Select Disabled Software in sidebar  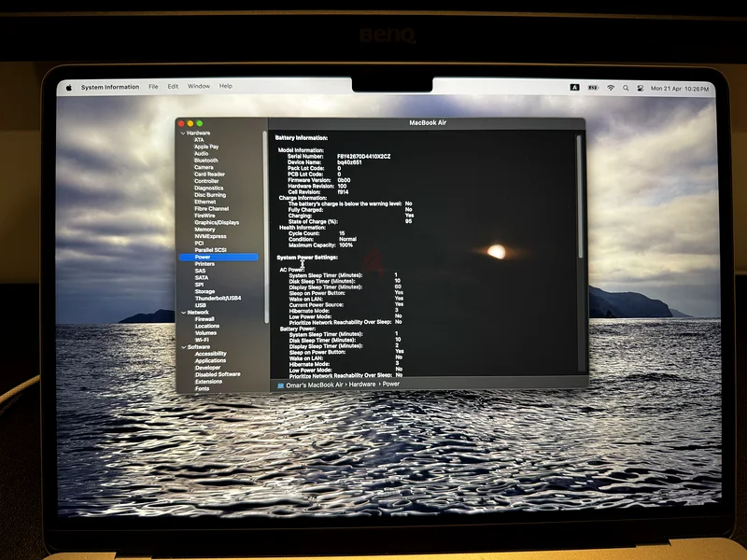218,374
